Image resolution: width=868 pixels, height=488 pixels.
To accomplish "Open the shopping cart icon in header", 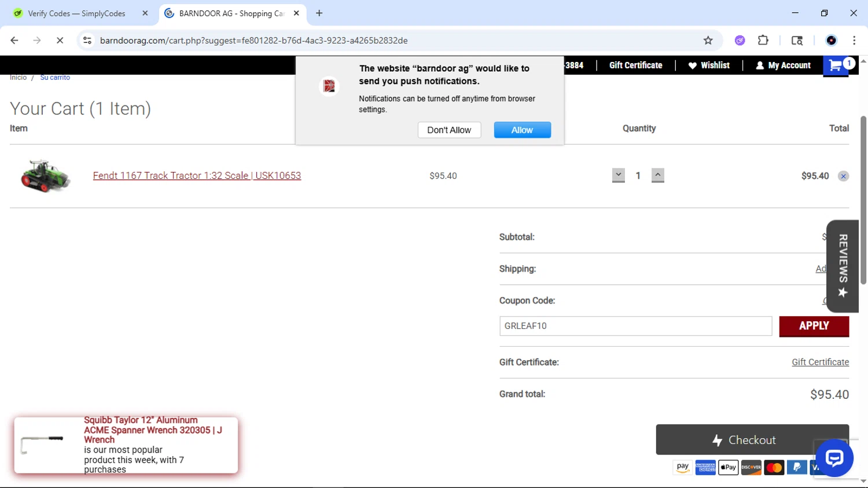I will pyautogui.click(x=836, y=65).
